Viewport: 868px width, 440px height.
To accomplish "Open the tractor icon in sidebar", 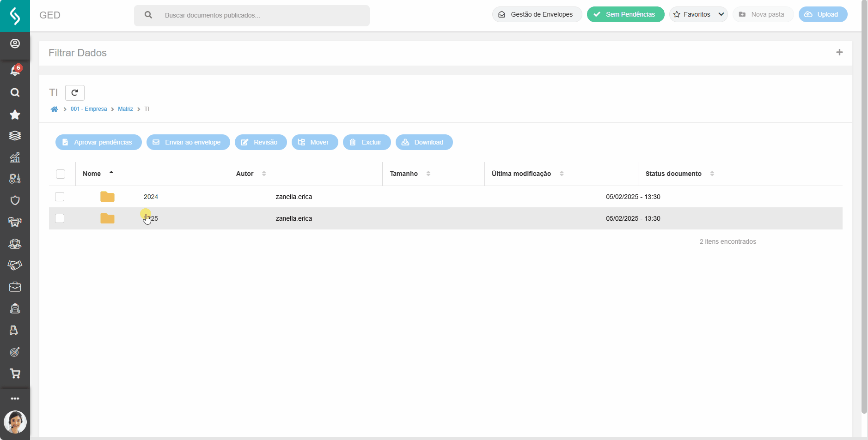I will 15,179.
